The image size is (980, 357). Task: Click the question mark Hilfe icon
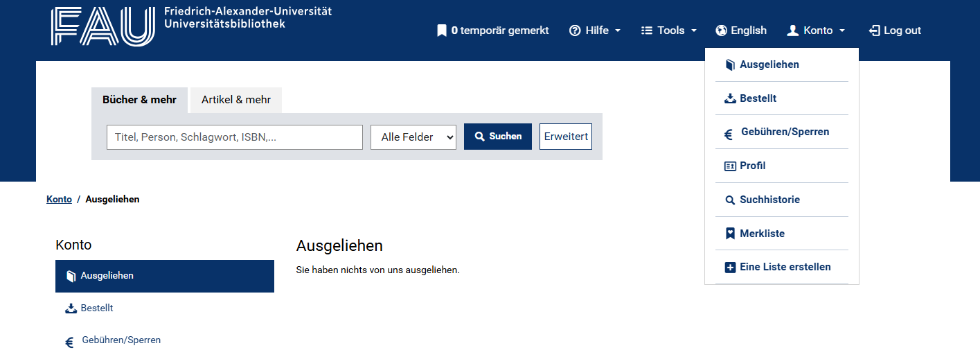click(575, 31)
